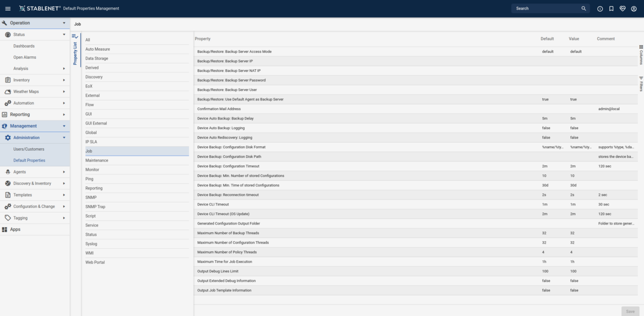Sort by the Property column header
This screenshot has width=644, height=316.
coord(203,39)
